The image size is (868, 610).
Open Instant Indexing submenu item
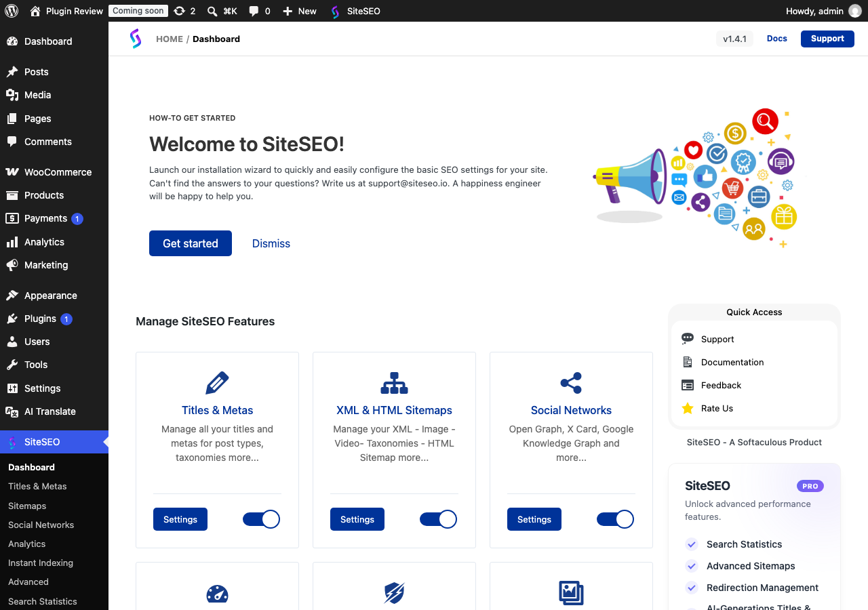pos(41,563)
